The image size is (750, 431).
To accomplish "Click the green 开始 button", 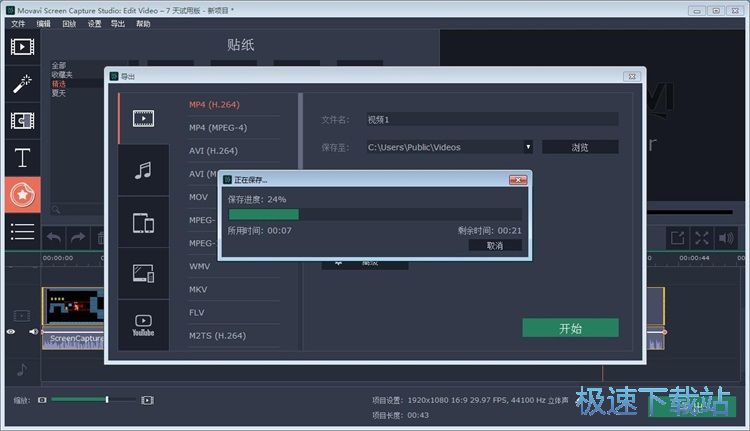I will [571, 328].
